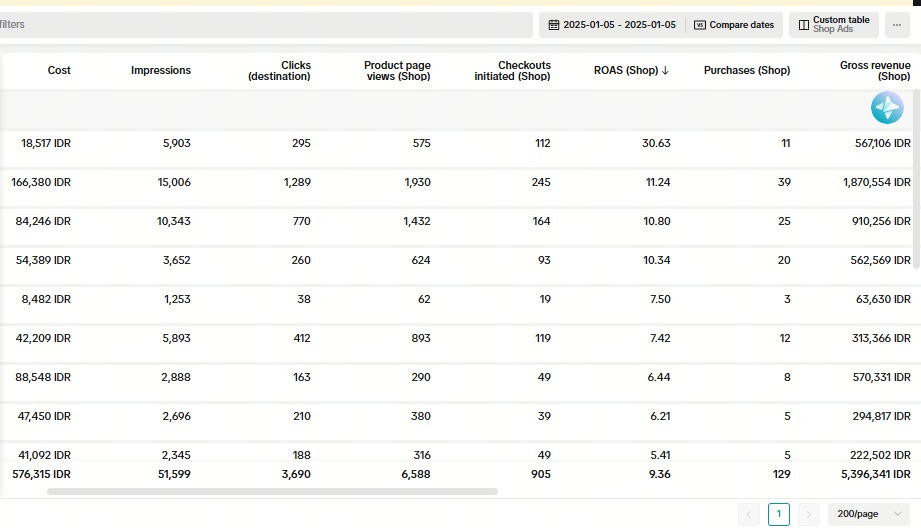Click the Compare dates button
This screenshot has height=528, width=921.
coord(734,25)
